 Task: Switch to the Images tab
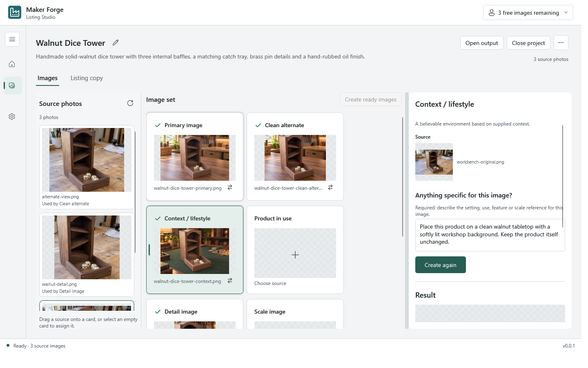pos(47,78)
